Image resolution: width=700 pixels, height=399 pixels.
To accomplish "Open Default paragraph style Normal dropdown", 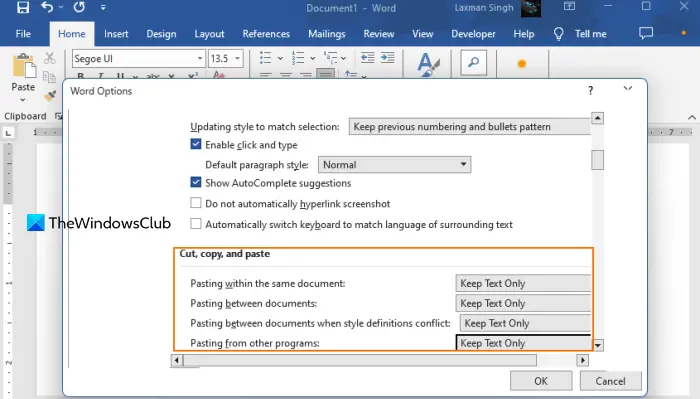I will pos(394,165).
